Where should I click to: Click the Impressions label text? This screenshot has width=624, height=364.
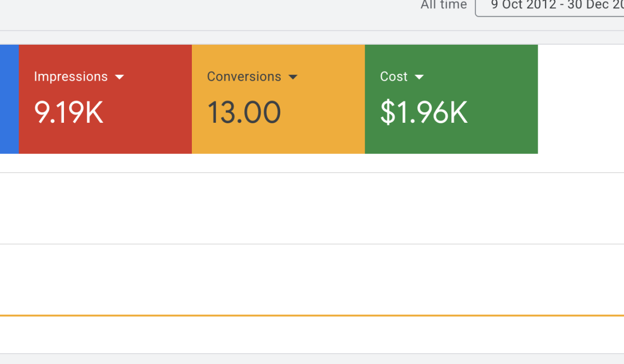tap(71, 76)
